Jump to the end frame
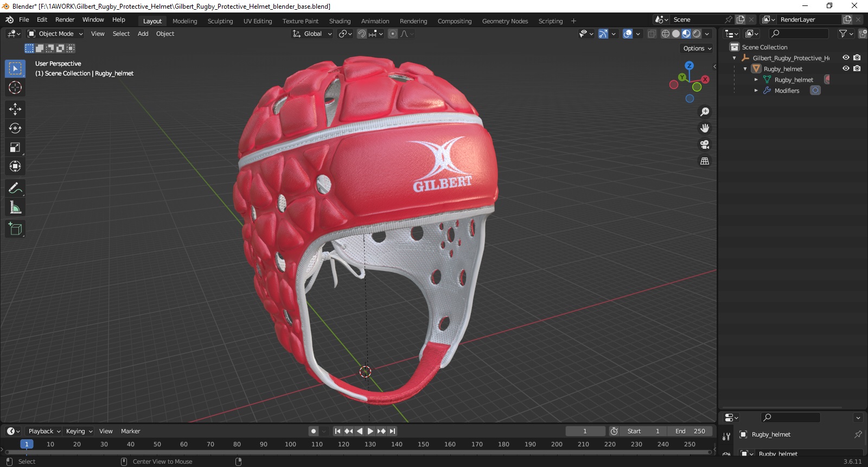The image size is (868, 467). point(392,431)
